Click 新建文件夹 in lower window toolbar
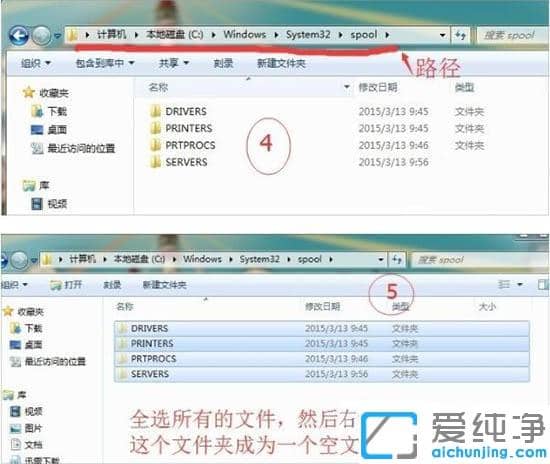Screen dimensions: 550x464 [164, 285]
